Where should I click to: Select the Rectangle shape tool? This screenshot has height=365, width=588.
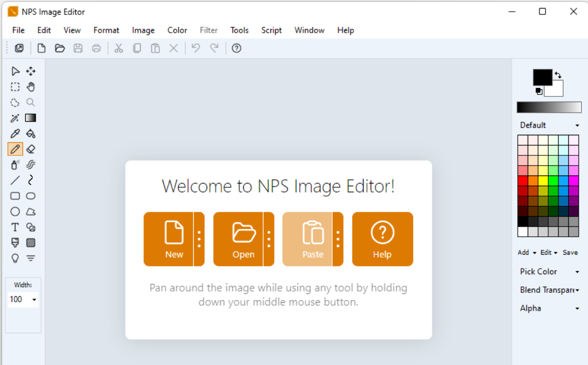click(15, 196)
